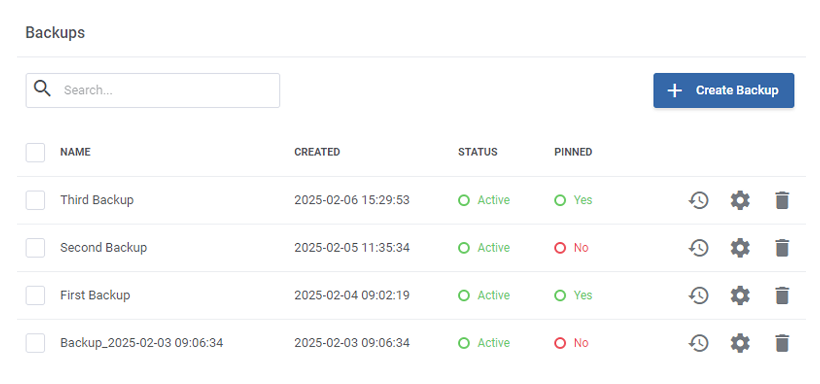Select the First Backup name

95,295
